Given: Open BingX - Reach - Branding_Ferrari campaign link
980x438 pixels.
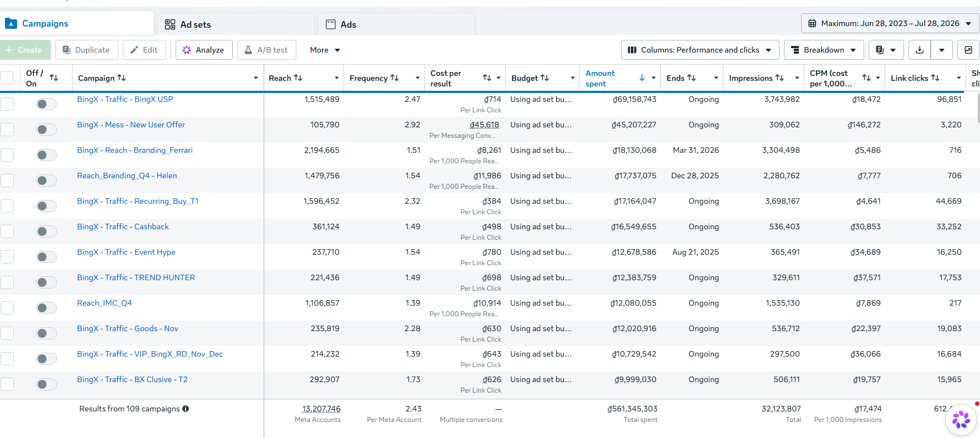Looking at the screenshot, I should pyautogui.click(x=135, y=150).
